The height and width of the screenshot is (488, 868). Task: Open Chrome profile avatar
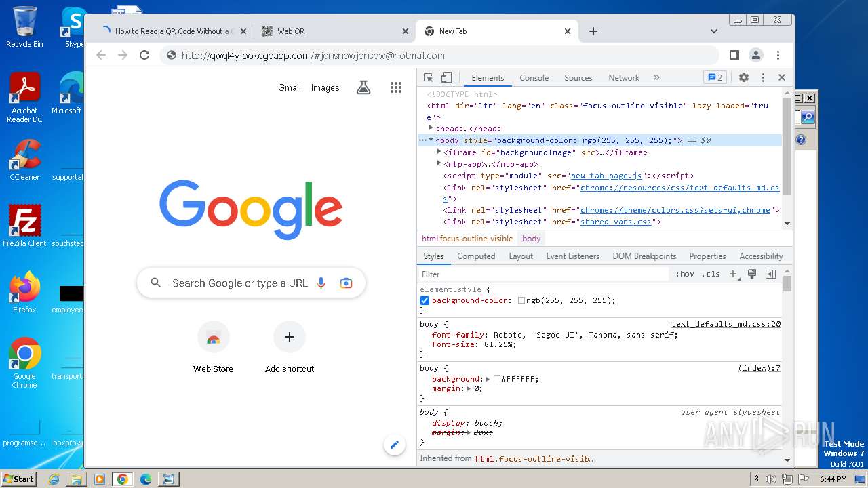tap(756, 55)
